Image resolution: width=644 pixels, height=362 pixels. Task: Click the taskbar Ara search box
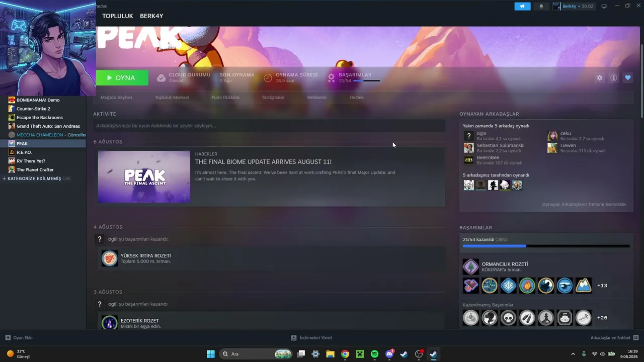coord(257,354)
